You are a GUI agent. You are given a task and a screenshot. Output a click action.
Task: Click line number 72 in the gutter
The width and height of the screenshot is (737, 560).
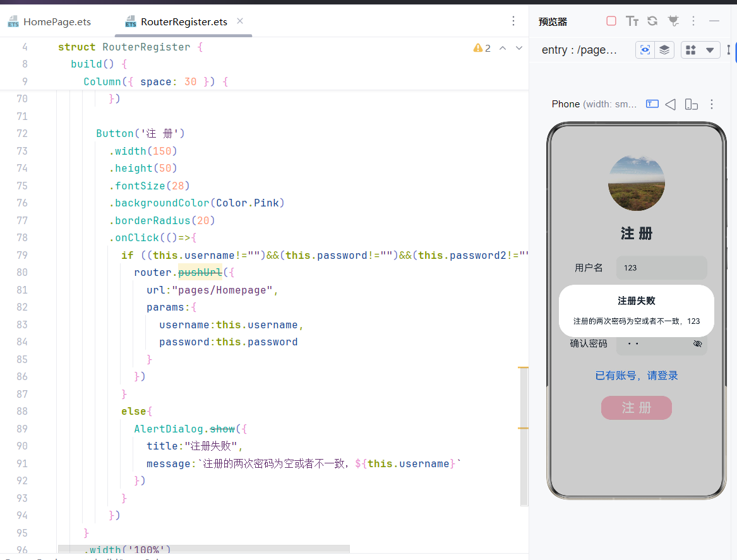click(x=22, y=133)
